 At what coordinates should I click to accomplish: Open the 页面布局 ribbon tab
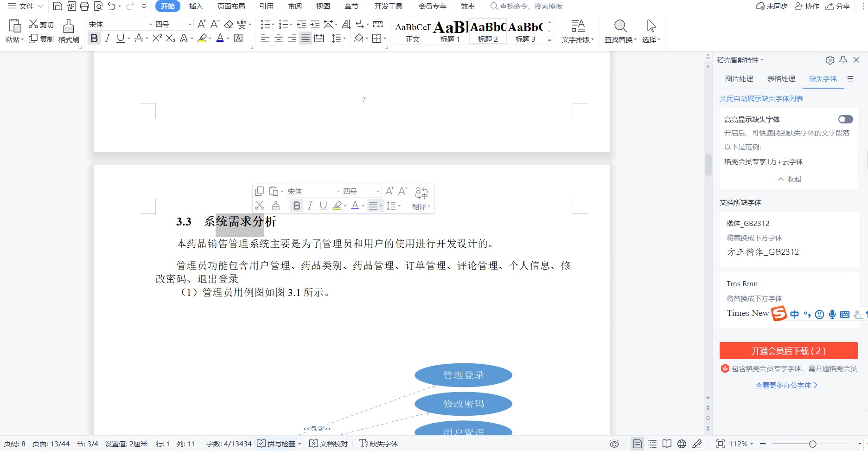[x=231, y=6]
